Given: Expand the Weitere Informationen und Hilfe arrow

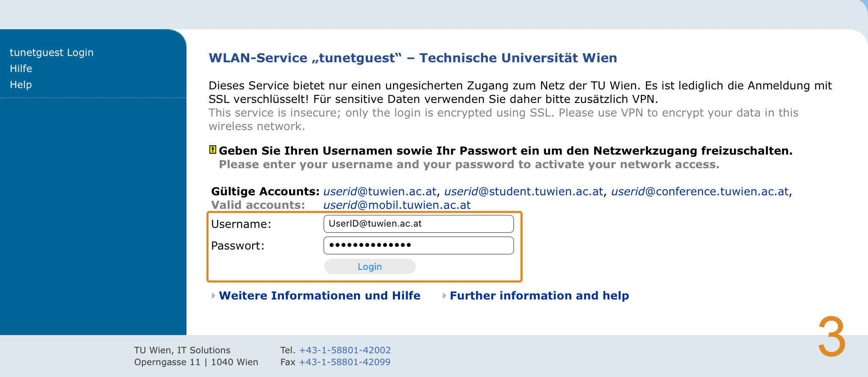Looking at the screenshot, I should click(x=213, y=296).
